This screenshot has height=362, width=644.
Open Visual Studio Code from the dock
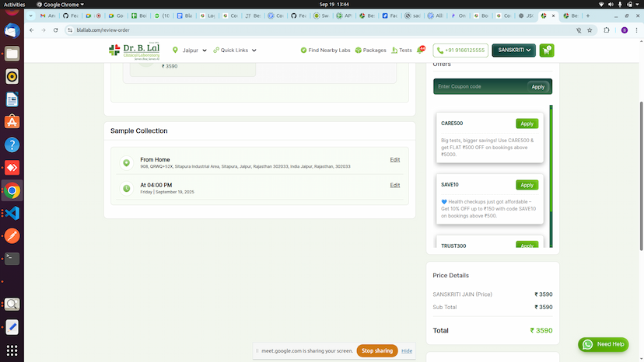12,213
